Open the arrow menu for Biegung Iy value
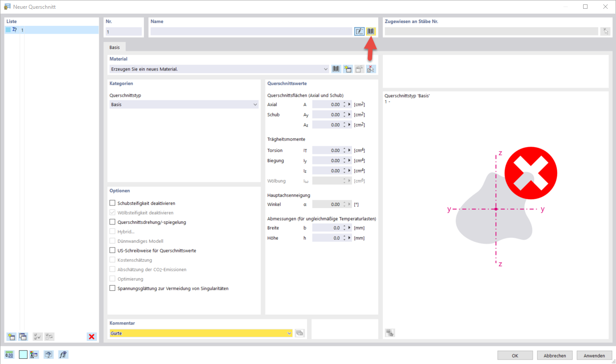 (349, 161)
